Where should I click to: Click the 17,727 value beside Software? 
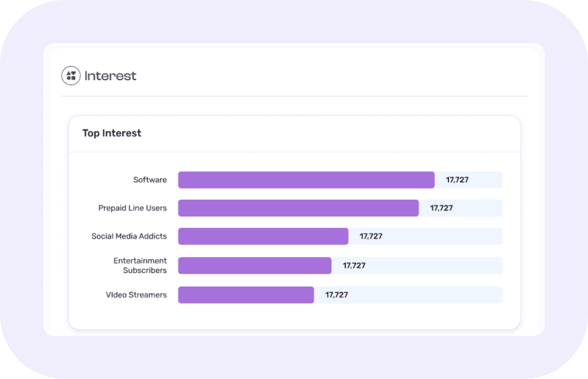457,180
